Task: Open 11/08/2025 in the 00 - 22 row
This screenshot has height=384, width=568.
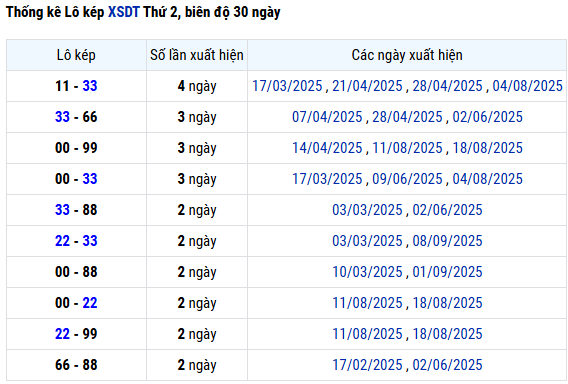Action: 367,303
